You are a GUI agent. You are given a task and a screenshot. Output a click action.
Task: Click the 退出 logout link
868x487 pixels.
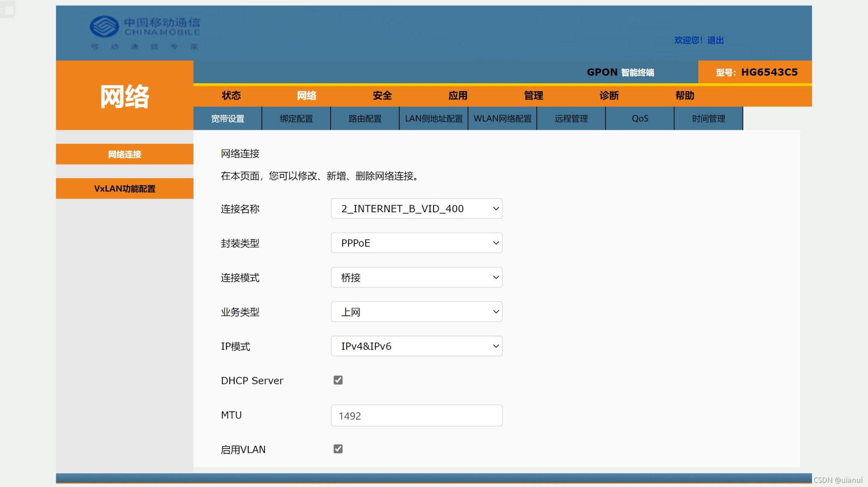(x=716, y=40)
